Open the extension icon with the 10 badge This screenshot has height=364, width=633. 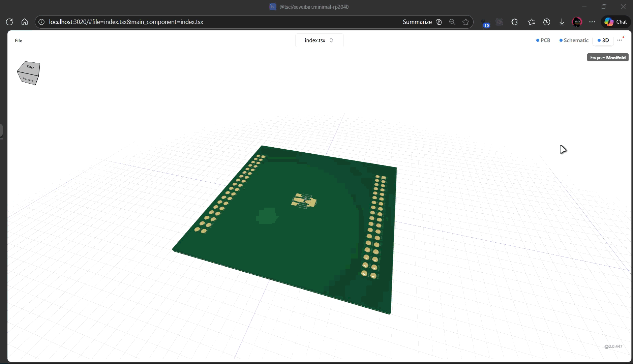[x=485, y=23]
